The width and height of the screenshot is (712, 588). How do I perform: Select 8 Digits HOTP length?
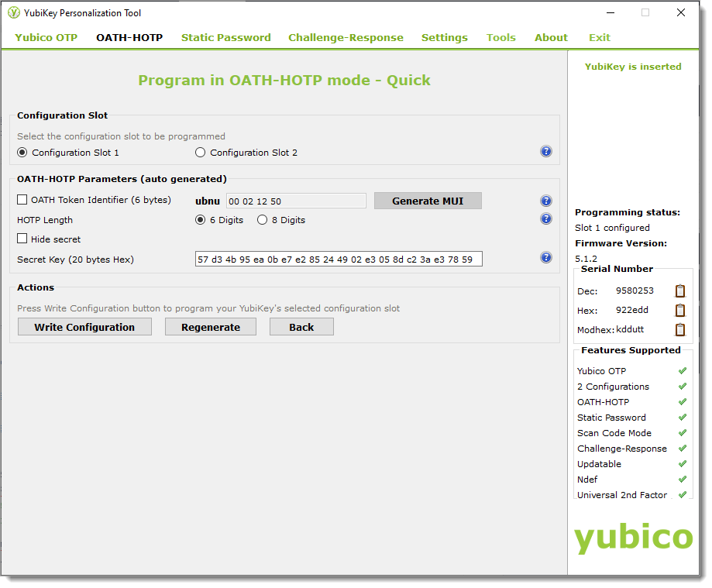[261, 218]
